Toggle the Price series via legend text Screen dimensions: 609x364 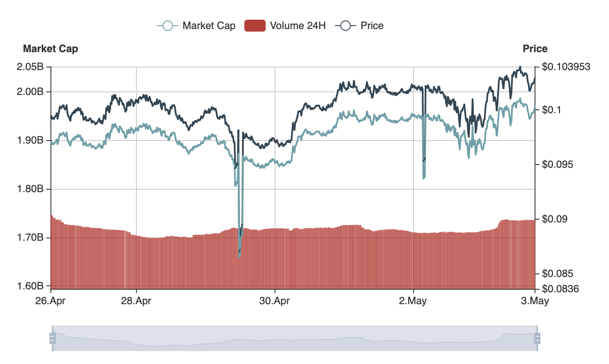click(x=372, y=26)
